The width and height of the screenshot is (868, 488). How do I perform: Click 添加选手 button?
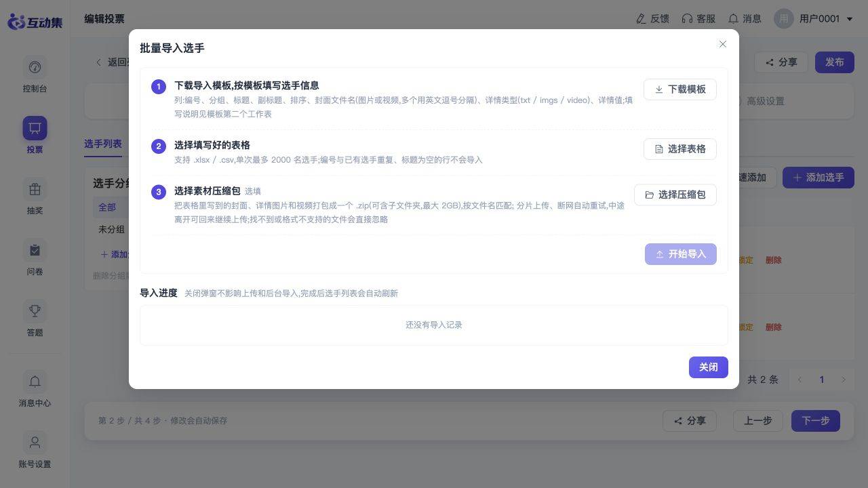pyautogui.click(x=818, y=178)
